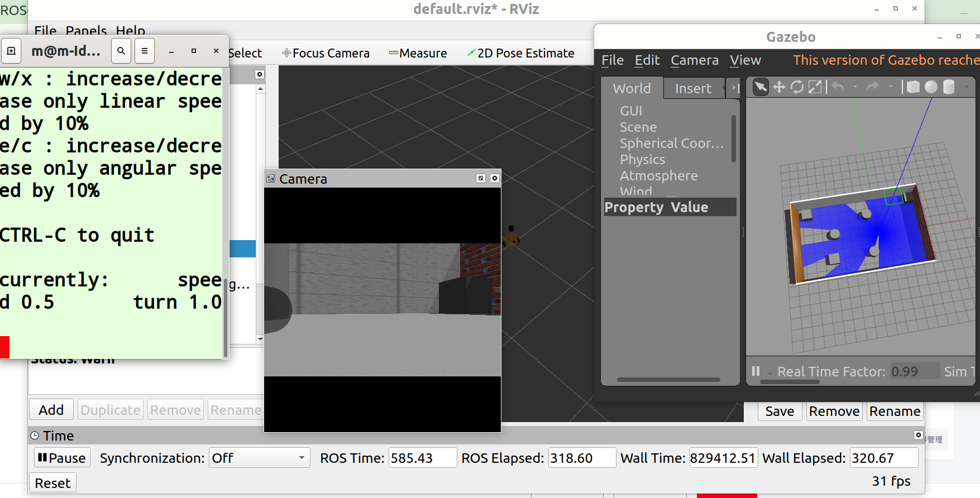
Task: Click Gazebo undo arrow icon
Action: point(838,87)
